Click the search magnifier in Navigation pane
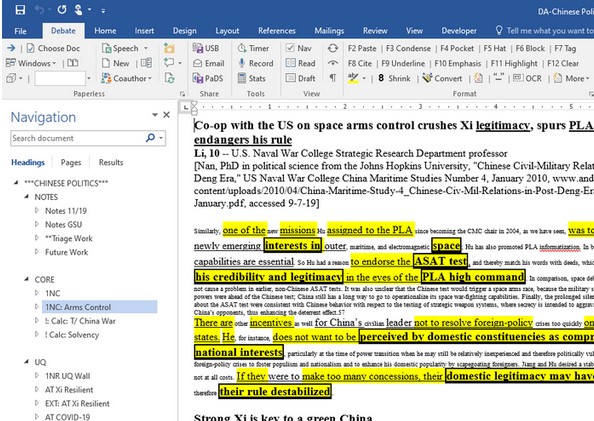The height and width of the screenshot is (421, 594). coord(150,138)
